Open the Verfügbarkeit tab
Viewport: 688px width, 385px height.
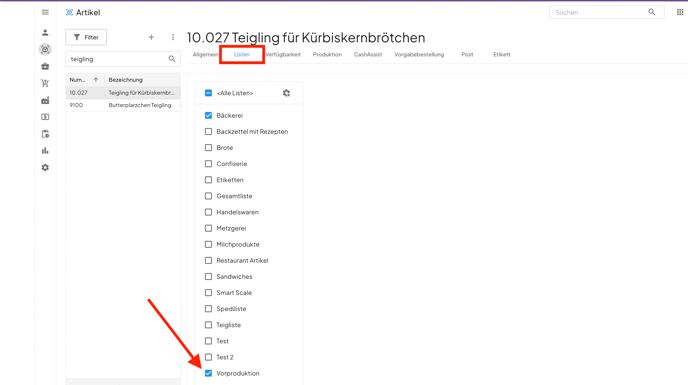click(283, 54)
